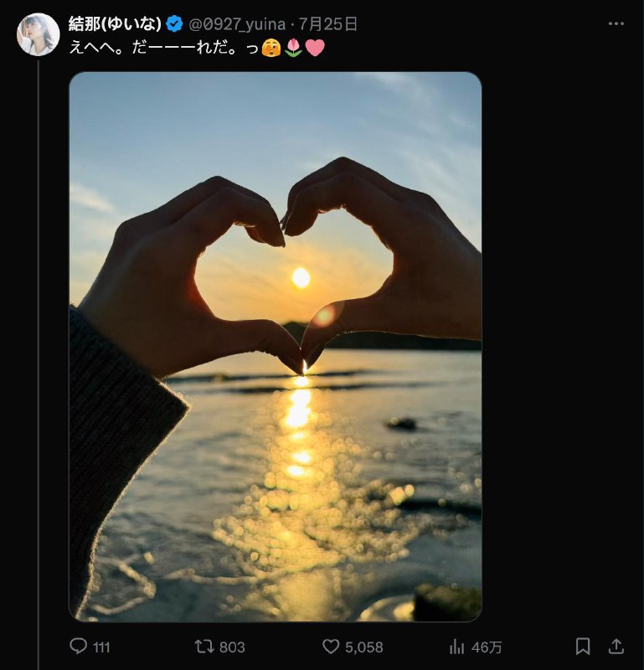Click the repost arrows icon
Image resolution: width=644 pixels, height=670 pixels.
click(204, 647)
